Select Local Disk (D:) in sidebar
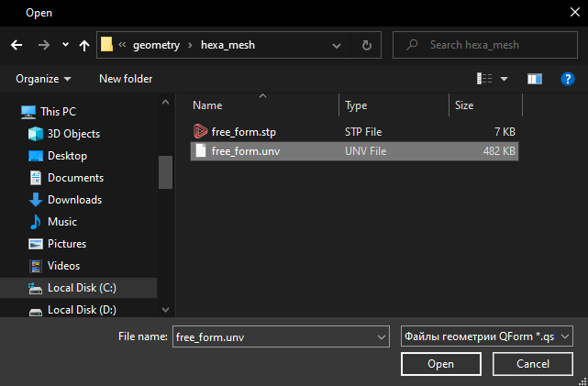Image resolution: width=588 pixels, height=386 pixels. point(82,310)
